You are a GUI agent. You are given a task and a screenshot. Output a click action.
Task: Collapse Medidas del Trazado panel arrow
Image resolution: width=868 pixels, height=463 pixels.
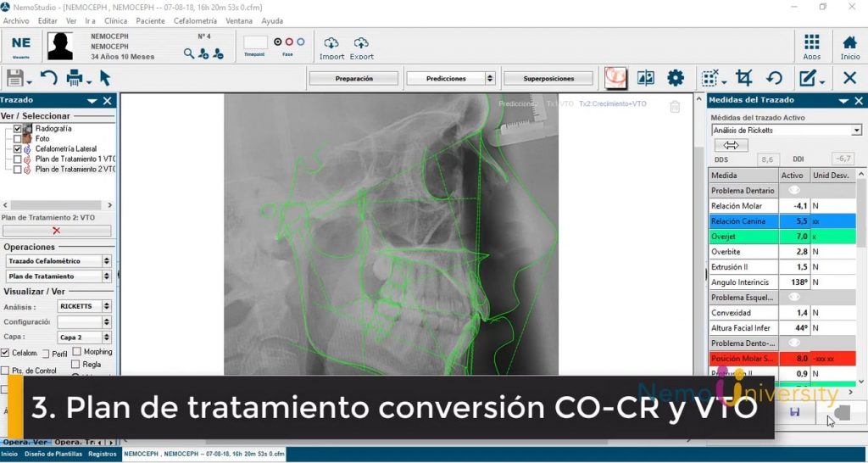tap(843, 101)
